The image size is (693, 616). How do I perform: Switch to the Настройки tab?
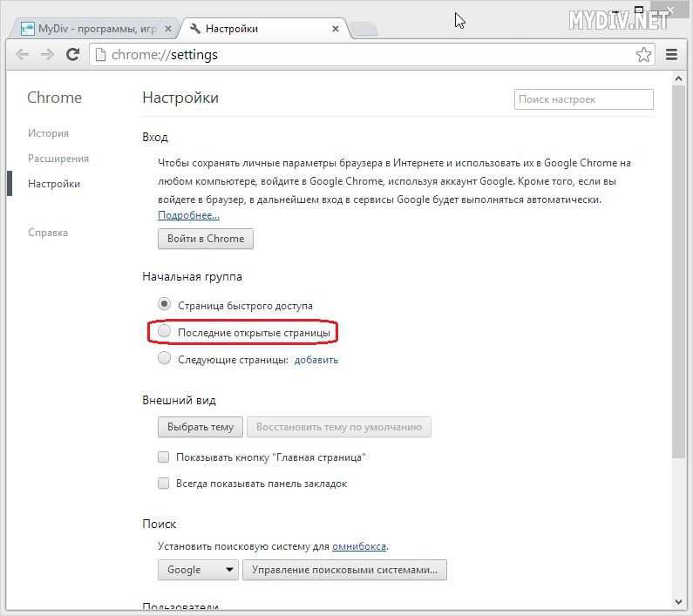click(263, 29)
